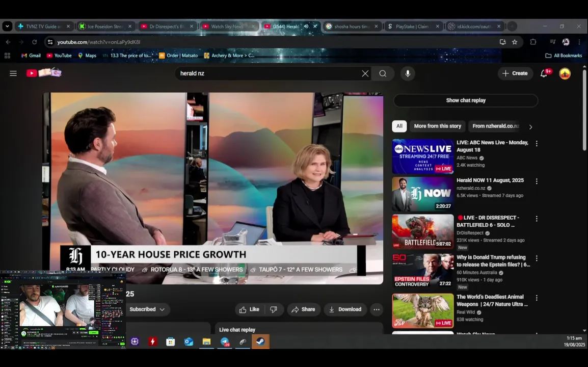Viewport: 588px width, 367px height.
Task: Open Outlook from the taskbar
Action: 188,342
